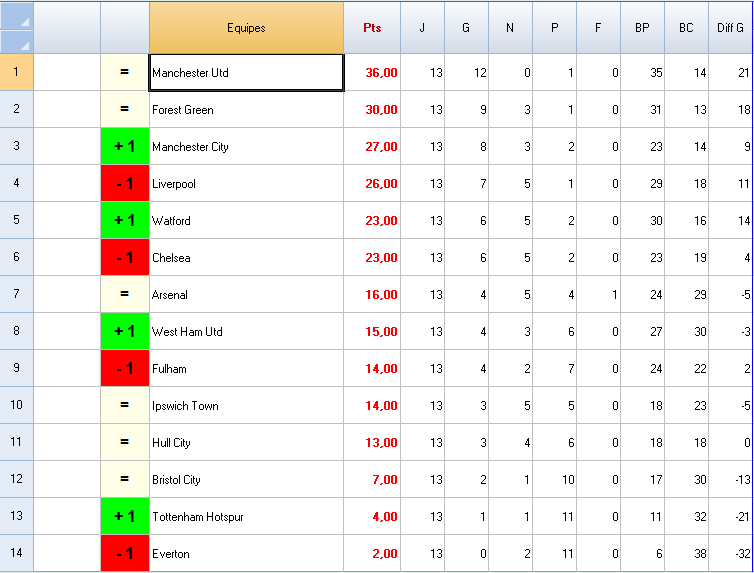Select the Manchester Utd team cell
Image resolution: width=754 pixels, height=573 pixels.
click(x=246, y=73)
